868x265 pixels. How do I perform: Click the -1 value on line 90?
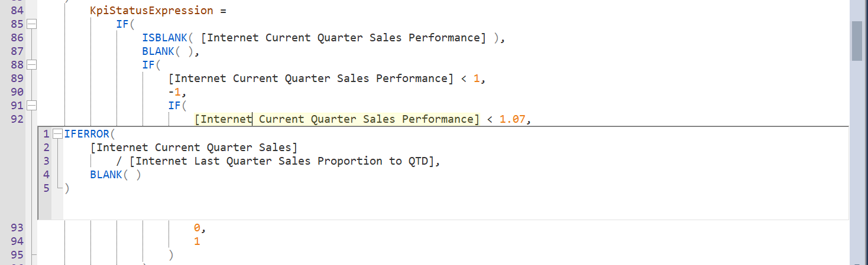177,92
